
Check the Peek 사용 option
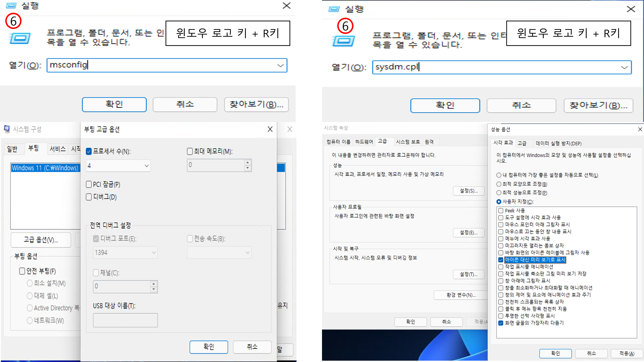click(501, 211)
